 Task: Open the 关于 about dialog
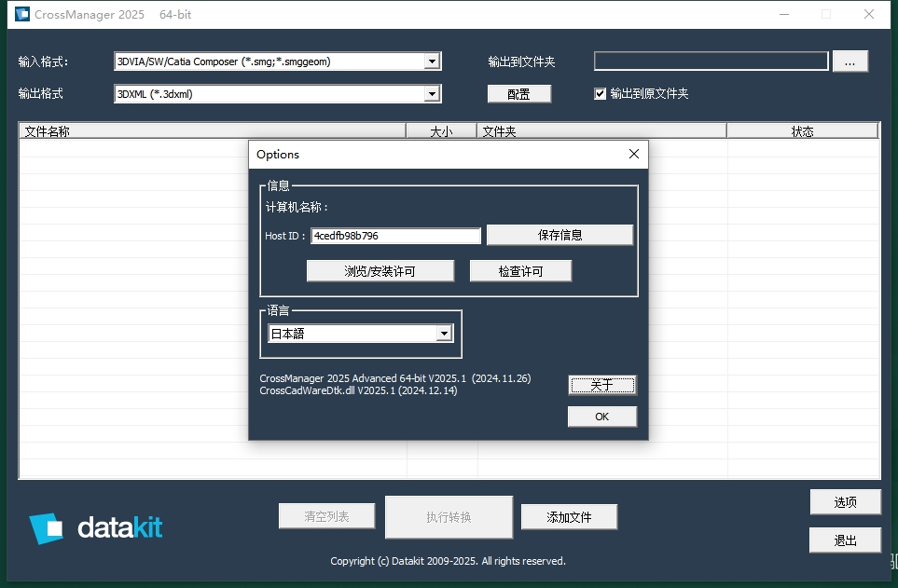(x=601, y=385)
